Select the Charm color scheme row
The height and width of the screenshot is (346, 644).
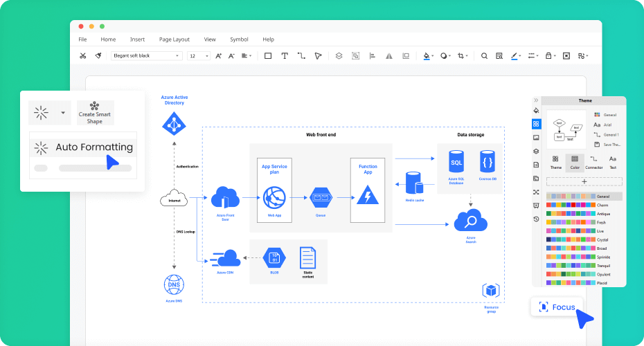tap(578, 205)
